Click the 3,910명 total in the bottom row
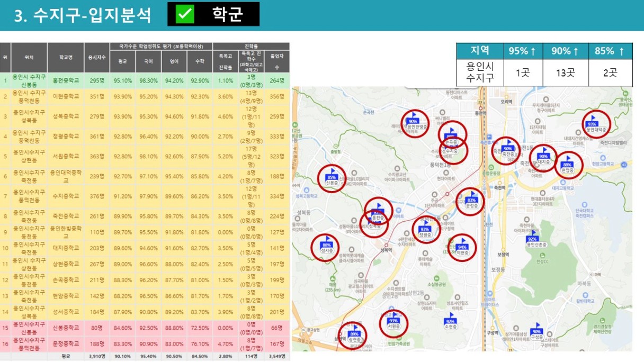The width and height of the screenshot is (644, 362). point(97,356)
